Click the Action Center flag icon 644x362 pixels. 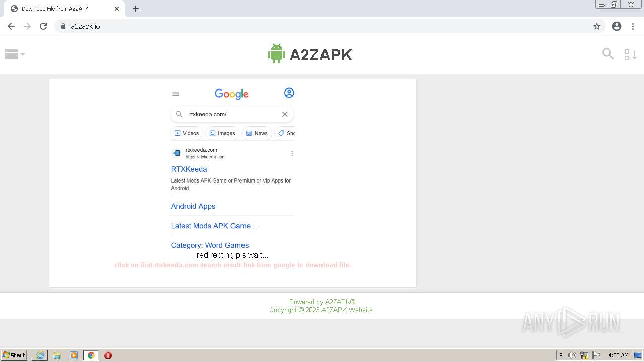[596, 355]
